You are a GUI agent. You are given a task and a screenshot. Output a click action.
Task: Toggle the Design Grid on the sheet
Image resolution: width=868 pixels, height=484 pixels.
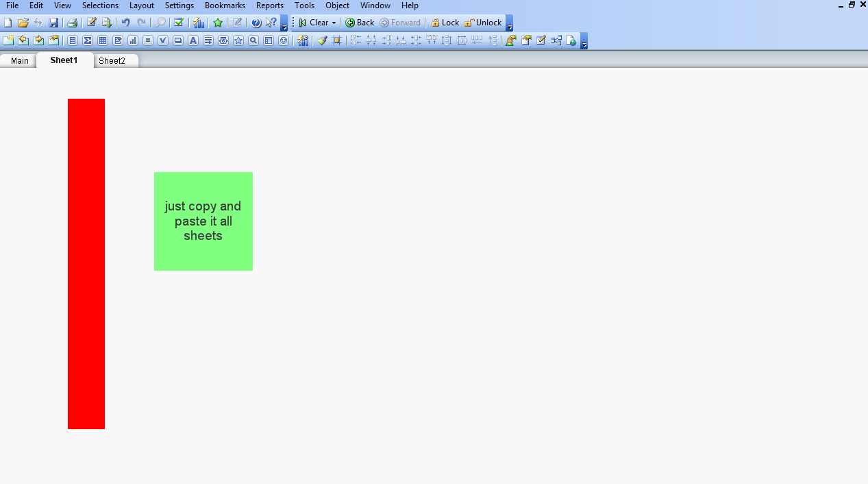click(336, 40)
